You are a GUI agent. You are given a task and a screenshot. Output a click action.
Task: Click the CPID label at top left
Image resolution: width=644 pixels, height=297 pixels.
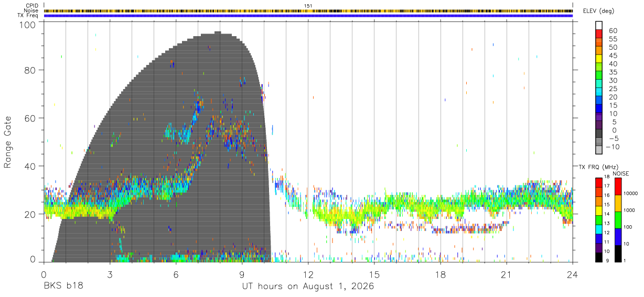click(x=33, y=6)
